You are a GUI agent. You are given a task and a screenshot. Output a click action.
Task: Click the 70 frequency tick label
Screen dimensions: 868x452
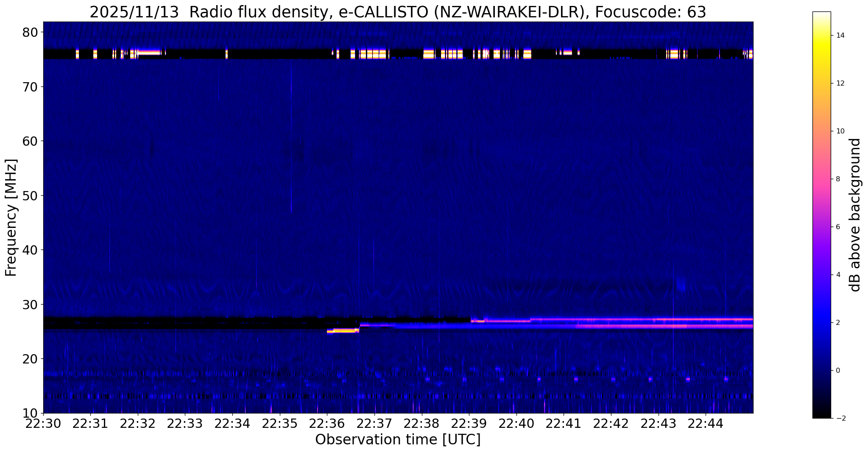(30, 87)
